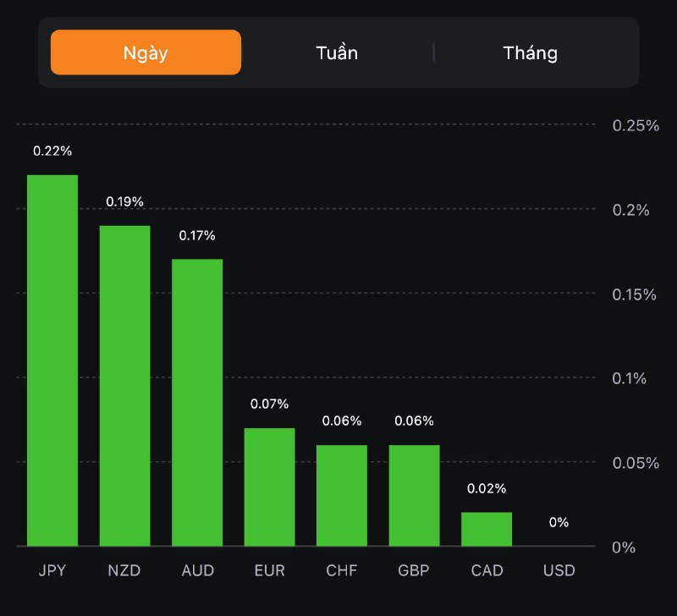Screen dimensions: 677x616
Task: Click the GBP axis label
Action: coord(415,570)
